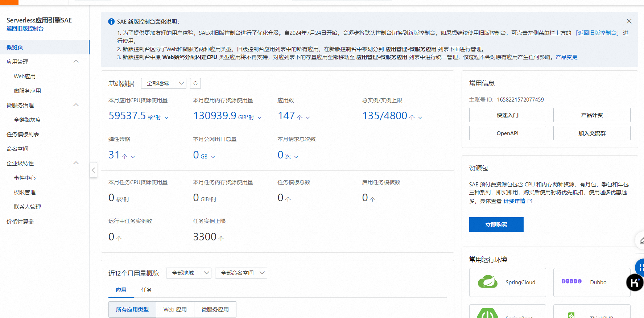Select the SpringCloud runtime environment card

pos(508,282)
